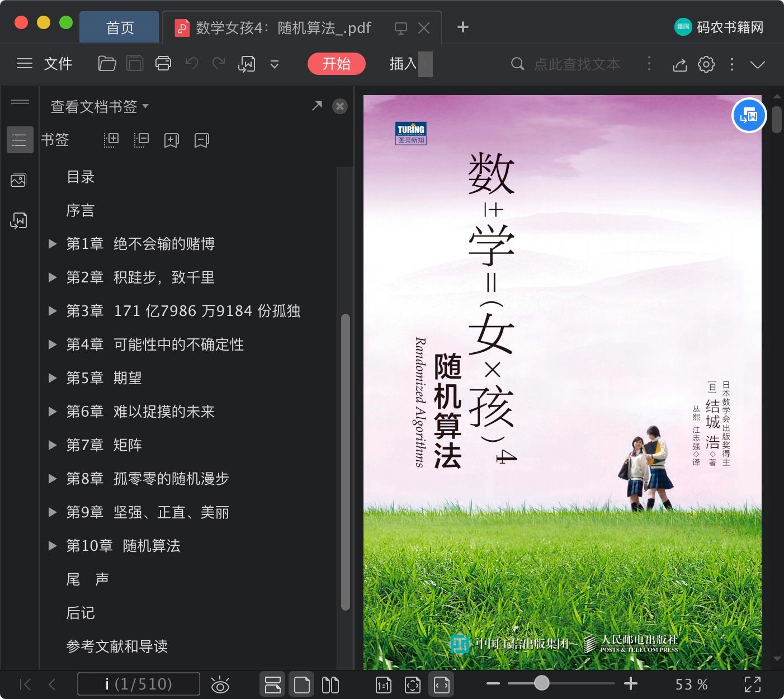
Task: Click the 码农书籍网 account label
Action: click(730, 27)
